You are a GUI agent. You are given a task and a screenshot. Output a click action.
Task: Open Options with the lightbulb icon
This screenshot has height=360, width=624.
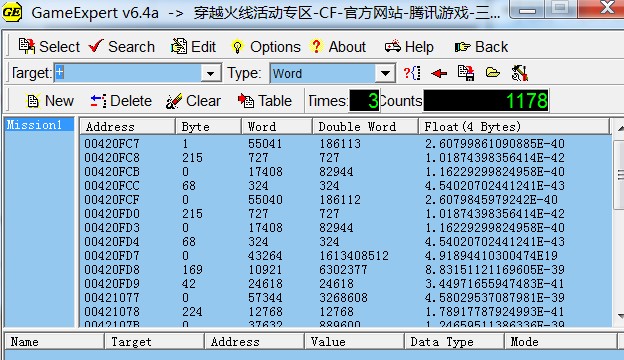tap(266, 47)
